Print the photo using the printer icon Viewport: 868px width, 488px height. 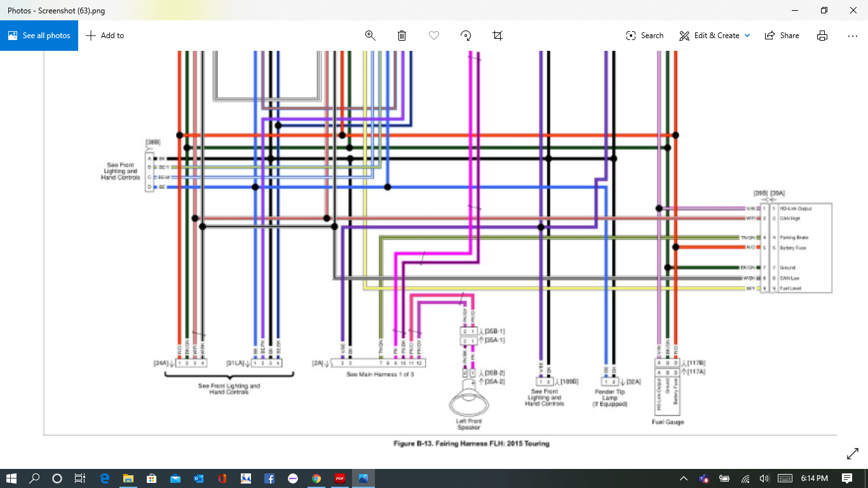tap(822, 36)
